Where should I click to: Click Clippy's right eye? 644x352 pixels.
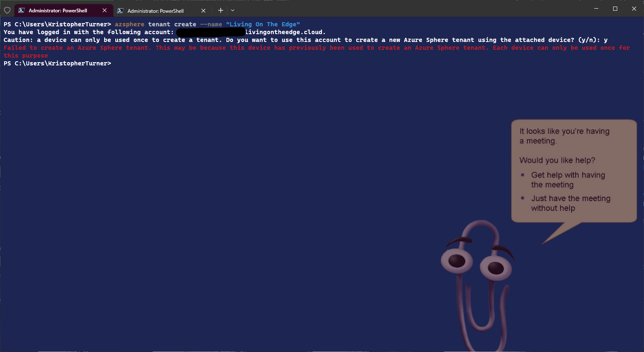click(x=495, y=268)
